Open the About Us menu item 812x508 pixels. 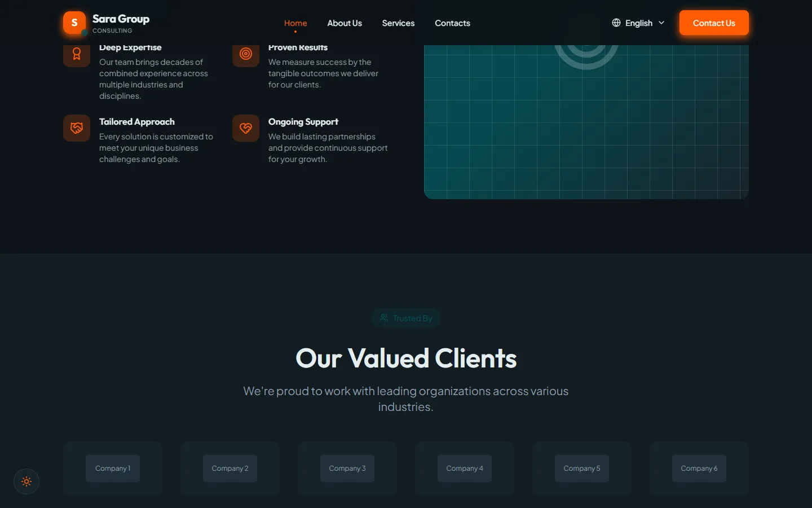[x=345, y=23]
